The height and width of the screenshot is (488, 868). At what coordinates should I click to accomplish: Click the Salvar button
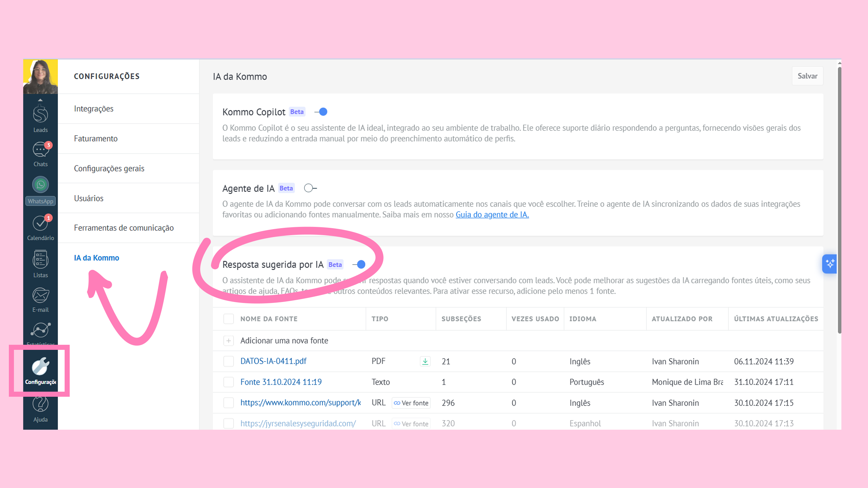click(807, 76)
